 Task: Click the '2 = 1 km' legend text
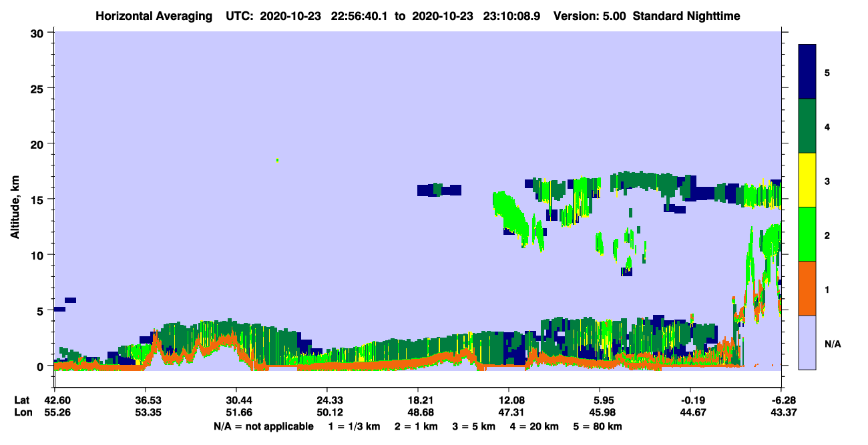pos(416,426)
